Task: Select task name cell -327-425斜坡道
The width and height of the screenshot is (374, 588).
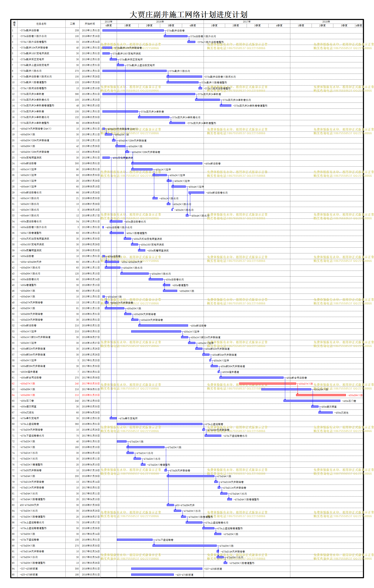Action: (41, 569)
